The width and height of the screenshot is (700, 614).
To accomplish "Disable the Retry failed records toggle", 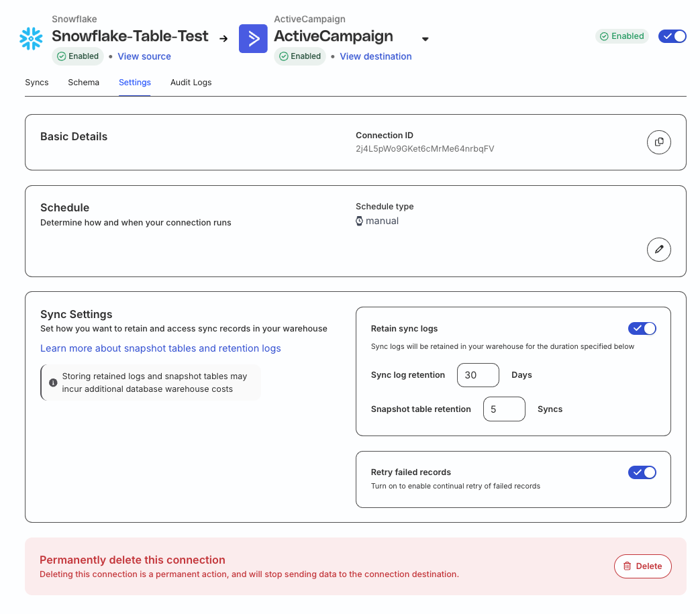I will click(642, 472).
